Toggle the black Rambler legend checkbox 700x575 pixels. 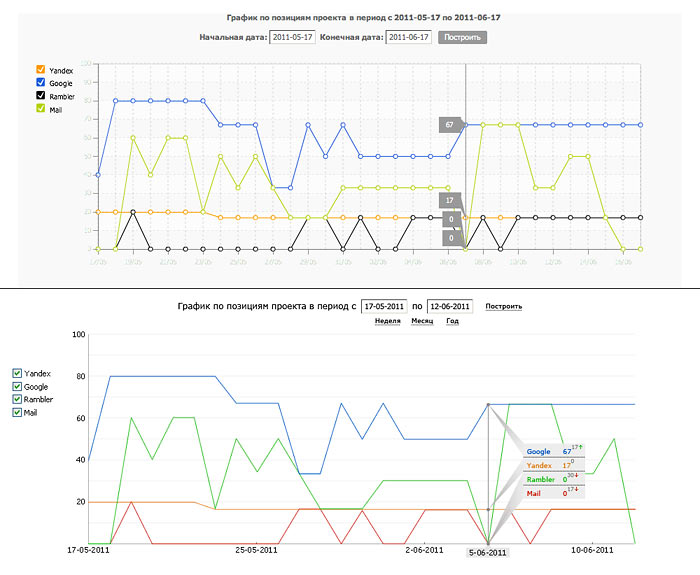tap(41, 96)
